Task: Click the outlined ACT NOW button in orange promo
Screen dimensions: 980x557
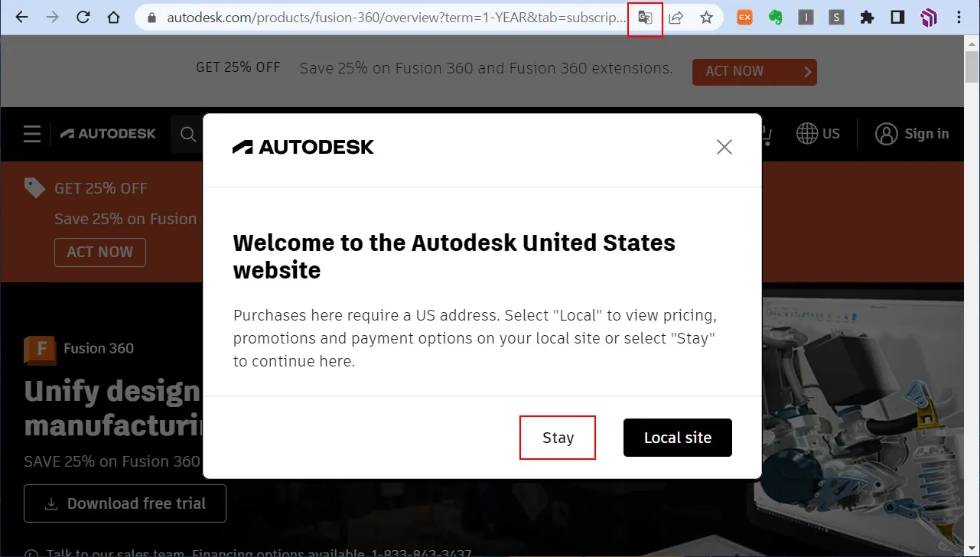Action: click(100, 252)
